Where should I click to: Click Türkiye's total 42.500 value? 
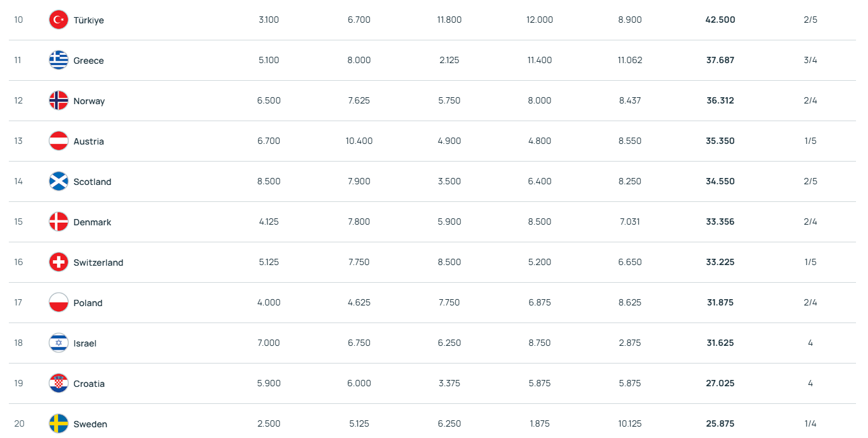pyautogui.click(x=720, y=20)
